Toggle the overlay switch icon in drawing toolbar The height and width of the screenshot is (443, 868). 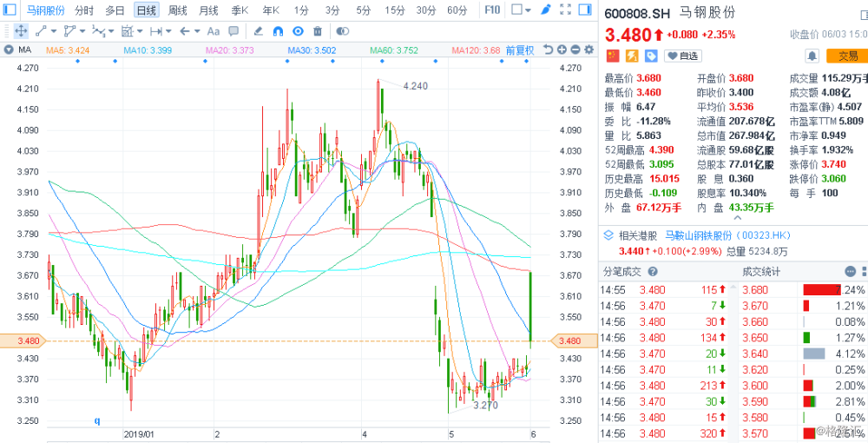click(343, 31)
